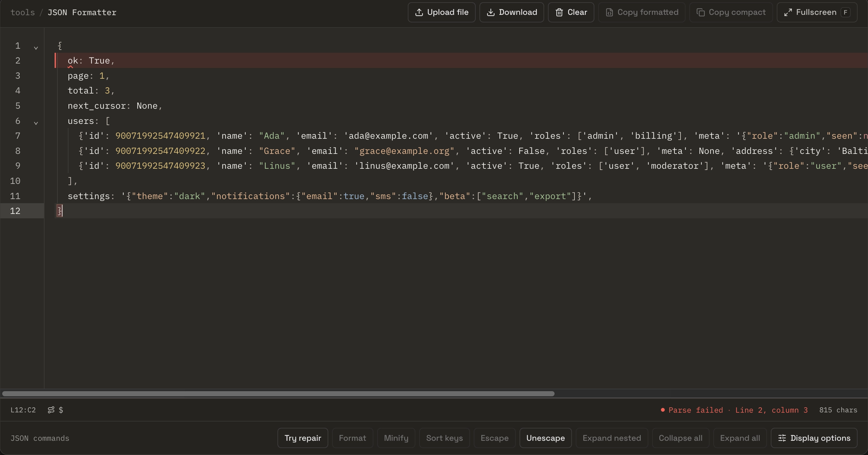Image resolution: width=868 pixels, height=455 pixels.
Task: Download the current JSON document
Action: pyautogui.click(x=512, y=12)
